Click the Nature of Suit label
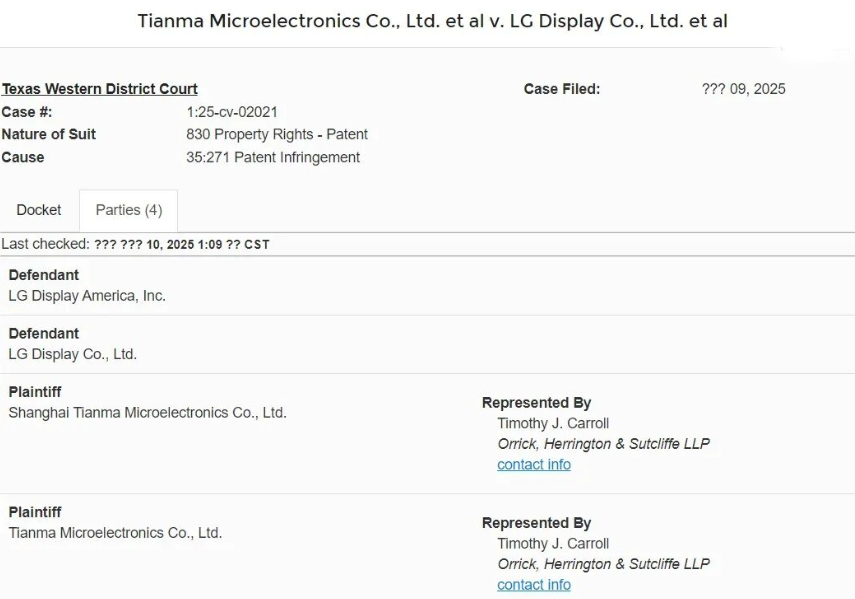Image resolution: width=855 pixels, height=599 pixels. [49, 134]
